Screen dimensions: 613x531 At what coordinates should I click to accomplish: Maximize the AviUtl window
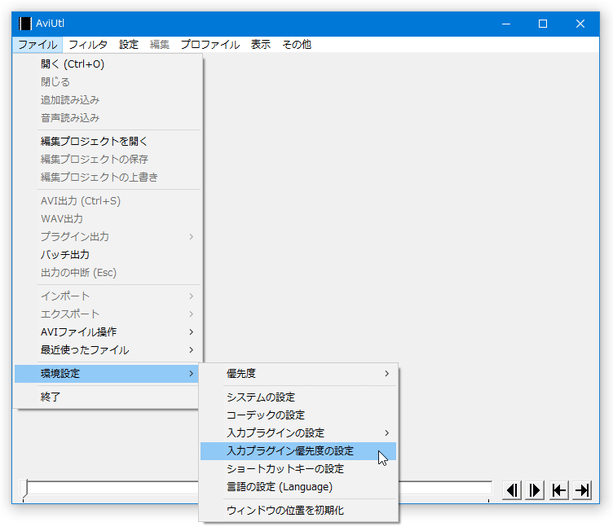click(543, 24)
